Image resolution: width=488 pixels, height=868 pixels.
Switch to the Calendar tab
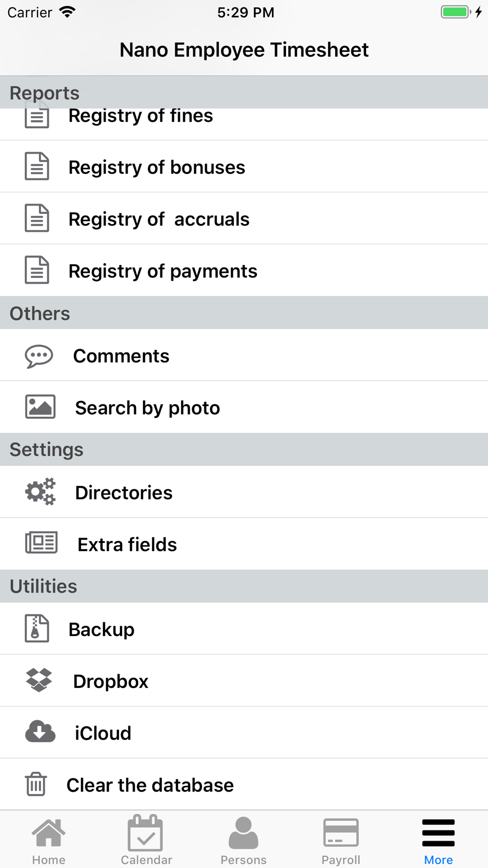coord(146,841)
